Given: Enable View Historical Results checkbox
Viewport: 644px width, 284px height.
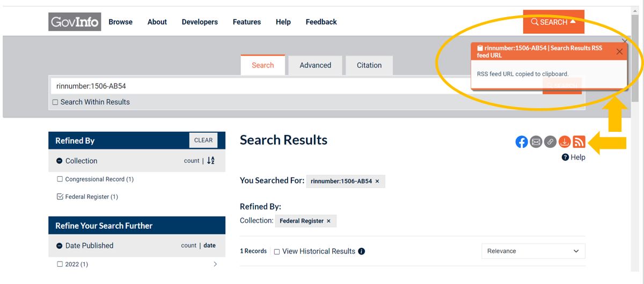Looking at the screenshot, I should [x=277, y=251].
